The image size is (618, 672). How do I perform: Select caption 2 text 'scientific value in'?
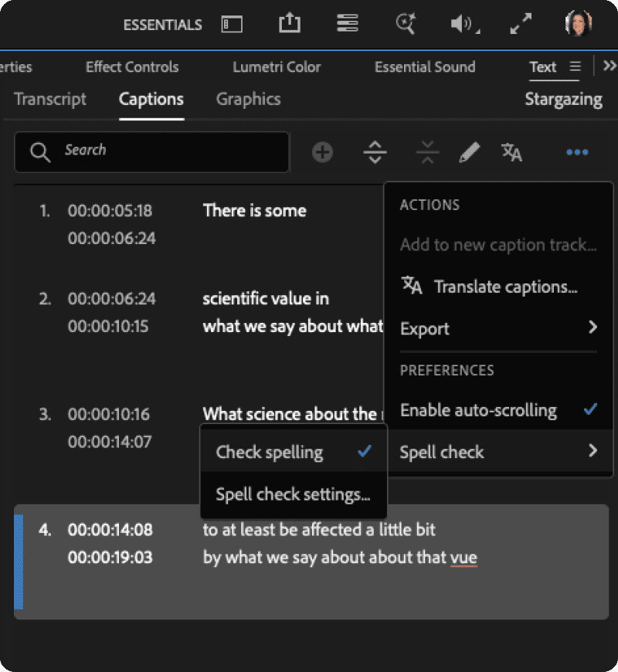(x=266, y=299)
